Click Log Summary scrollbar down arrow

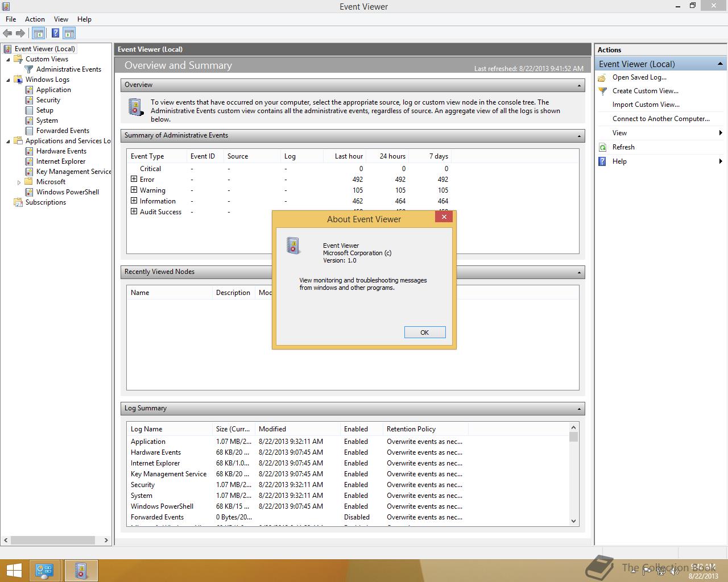coord(573,521)
